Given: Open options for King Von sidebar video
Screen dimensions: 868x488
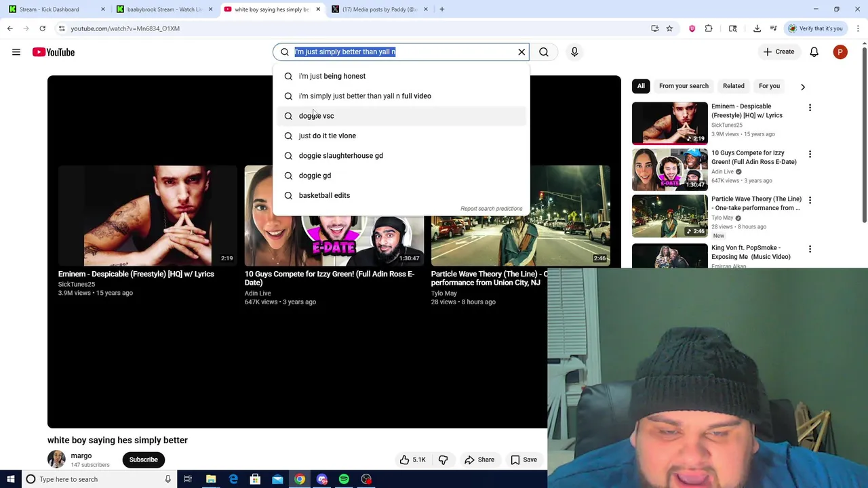Looking at the screenshot, I should tap(810, 249).
